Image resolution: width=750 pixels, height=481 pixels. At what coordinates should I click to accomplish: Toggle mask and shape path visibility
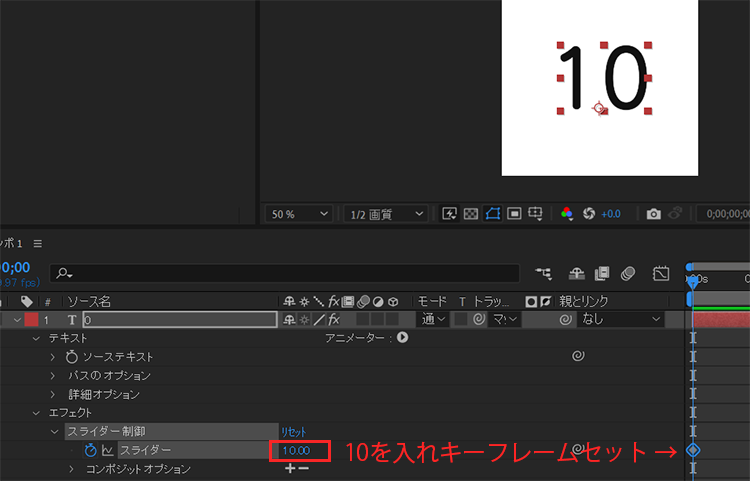point(493,214)
